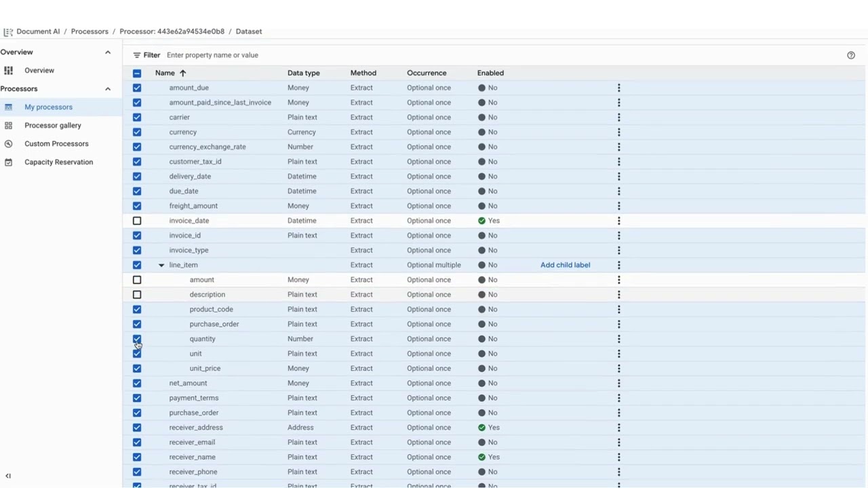Go to Document AI breadcrumb
This screenshot has height=488, width=868.
[38, 31]
